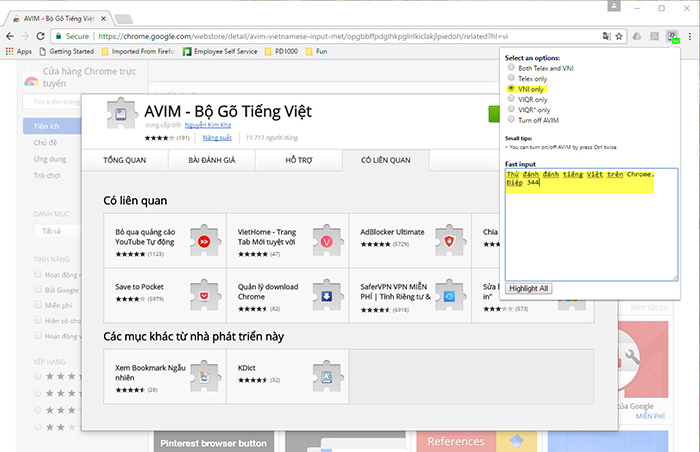Click the Google Drive extension icon

(x=637, y=36)
